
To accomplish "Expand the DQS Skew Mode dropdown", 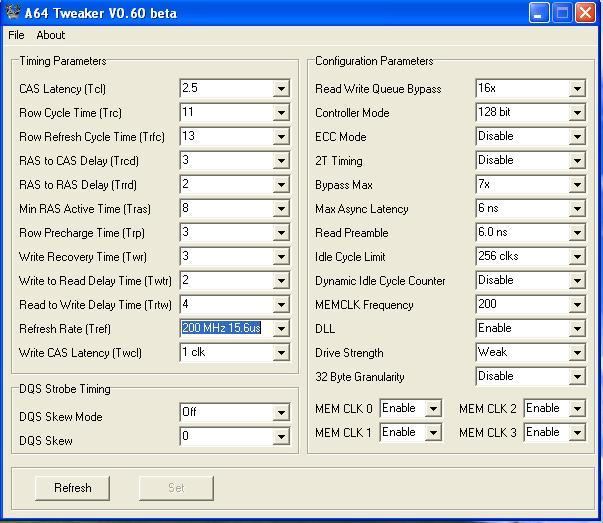I will tap(282, 413).
